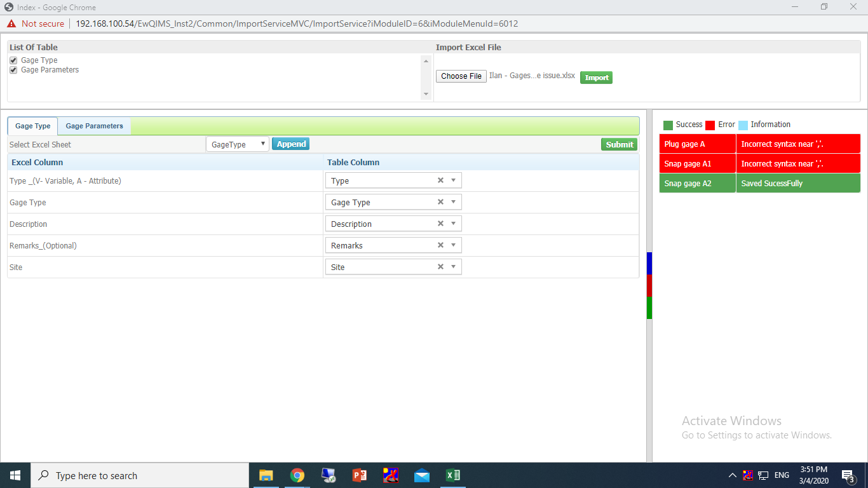The height and width of the screenshot is (488, 868).
Task: Click the Not secure warning icon
Action: (x=11, y=24)
